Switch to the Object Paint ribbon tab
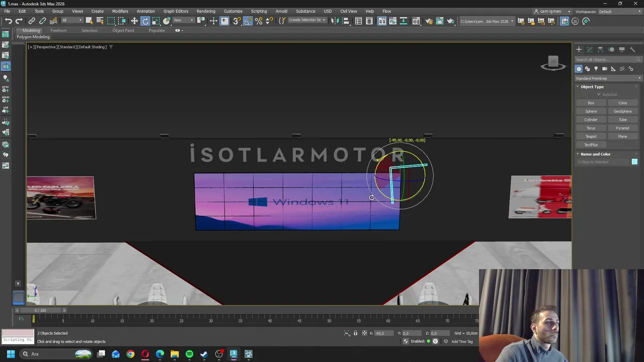Viewport: 644px width, 362px height. (x=123, y=30)
